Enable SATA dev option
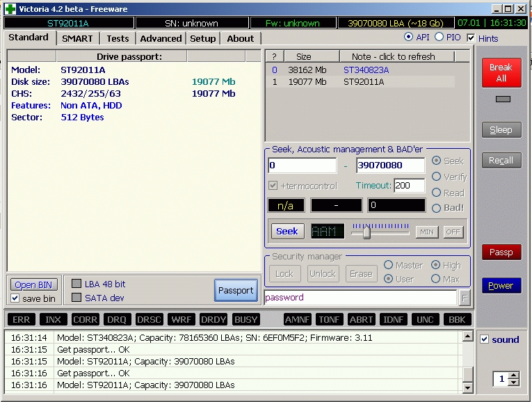 tap(76, 298)
